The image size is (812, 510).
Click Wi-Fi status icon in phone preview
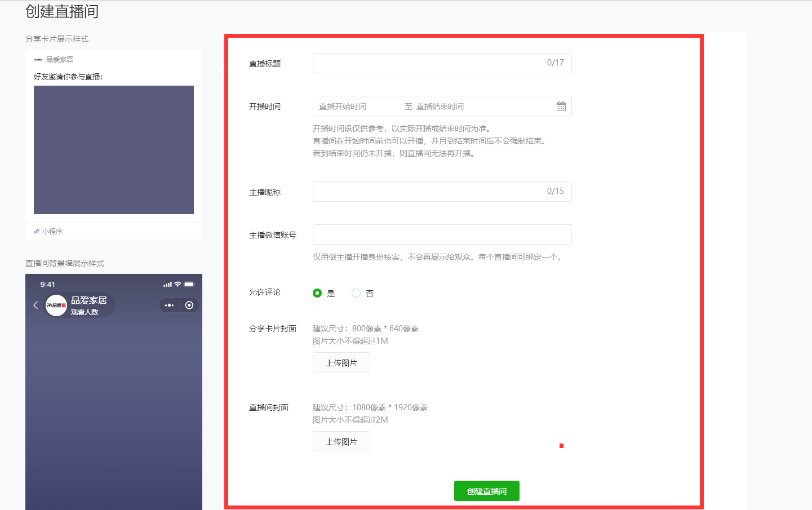[x=178, y=284]
